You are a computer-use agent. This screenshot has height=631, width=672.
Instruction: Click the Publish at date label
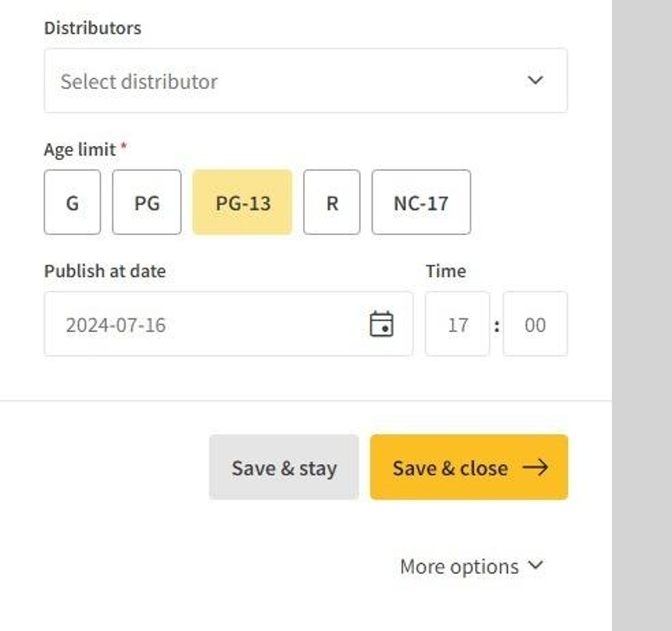105,271
